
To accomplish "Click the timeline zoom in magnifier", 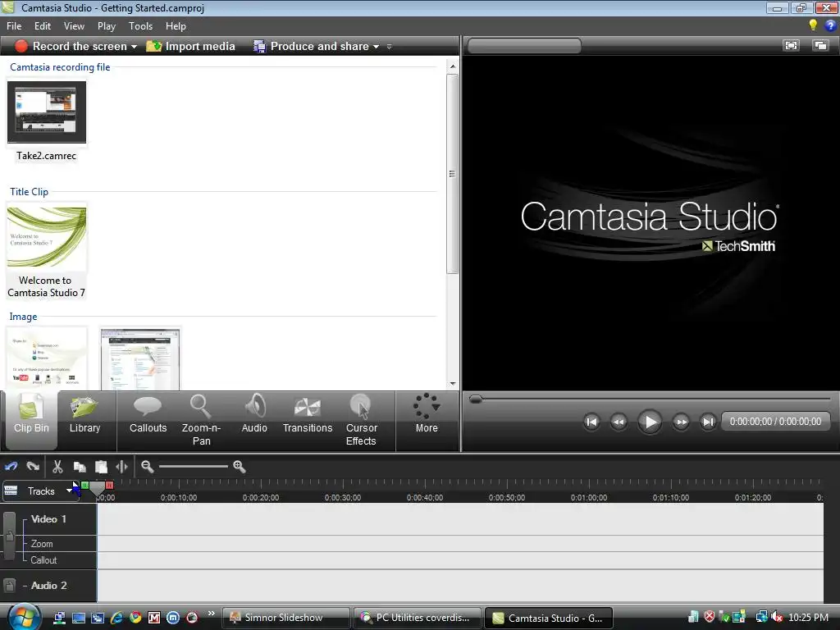I will point(239,467).
